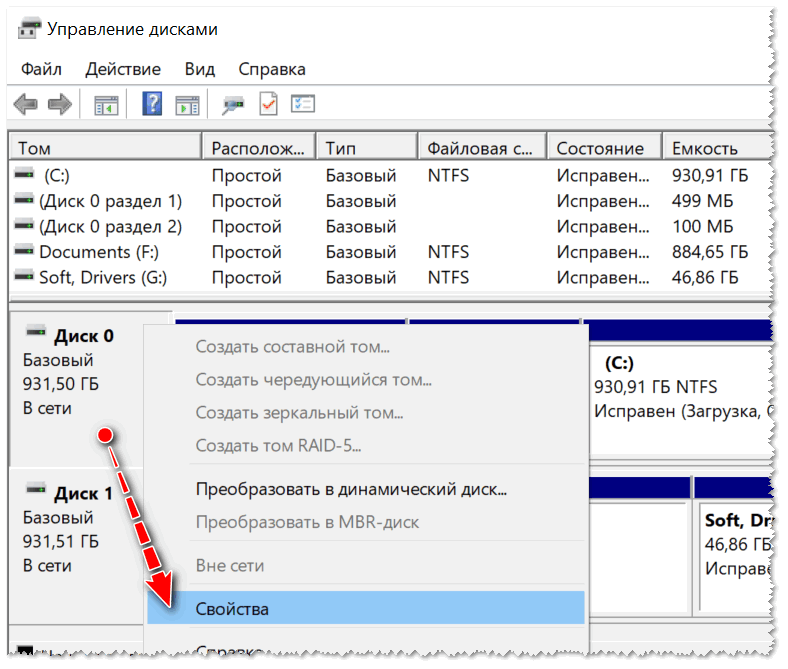Click the drive icon of Documents (F:)
Screen dimensions: 788x669
[24, 251]
